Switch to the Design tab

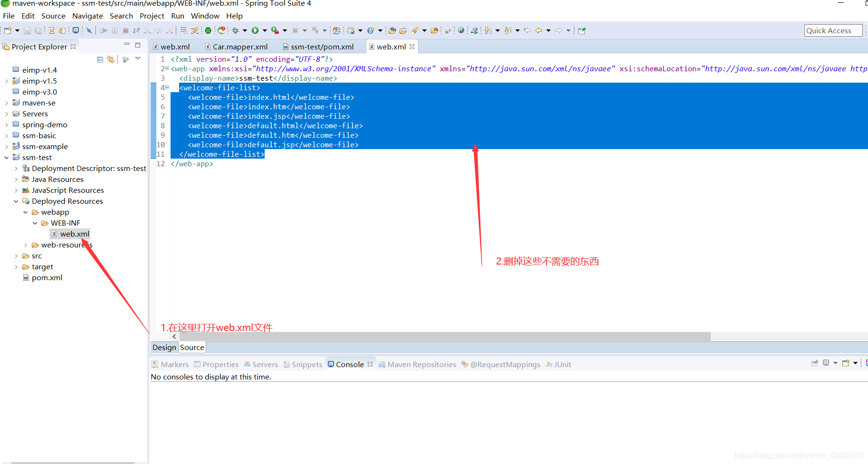[x=164, y=347]
